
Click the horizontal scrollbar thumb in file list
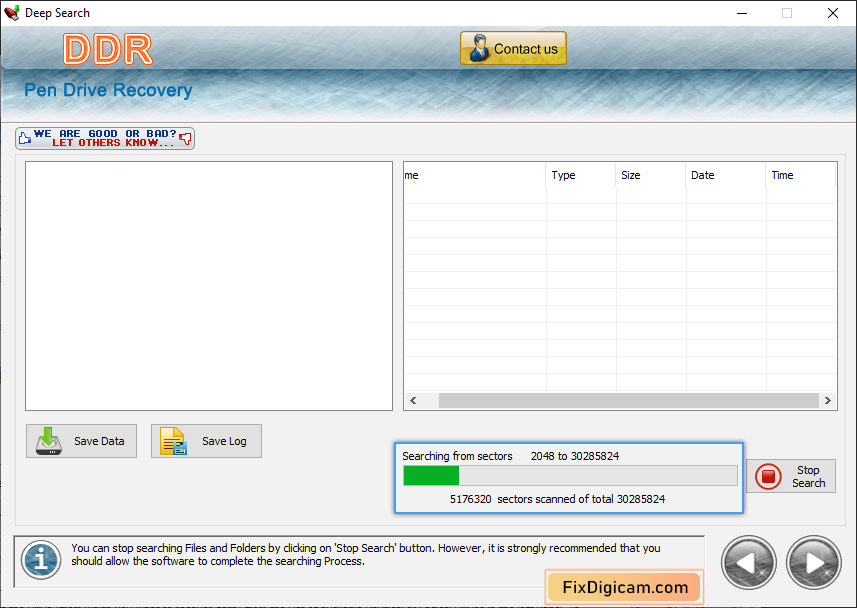[629, 400]
